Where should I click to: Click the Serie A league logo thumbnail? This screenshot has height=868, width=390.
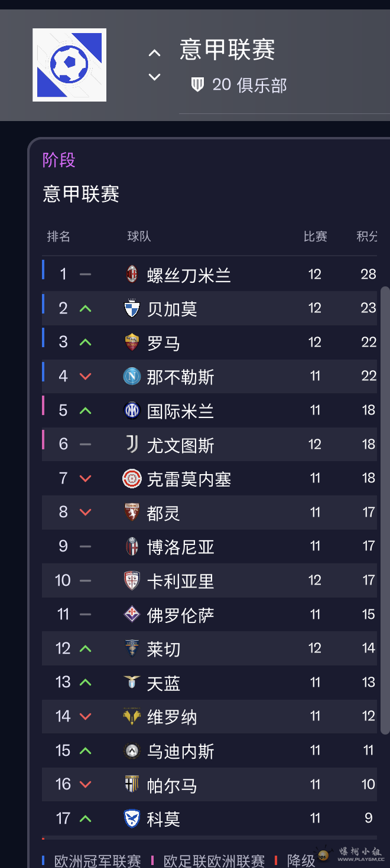[69, 65]
